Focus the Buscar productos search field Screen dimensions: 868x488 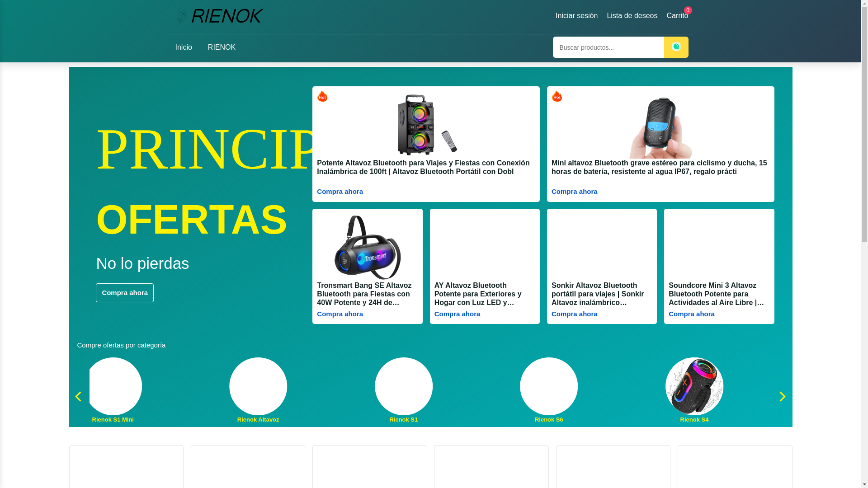609,47
